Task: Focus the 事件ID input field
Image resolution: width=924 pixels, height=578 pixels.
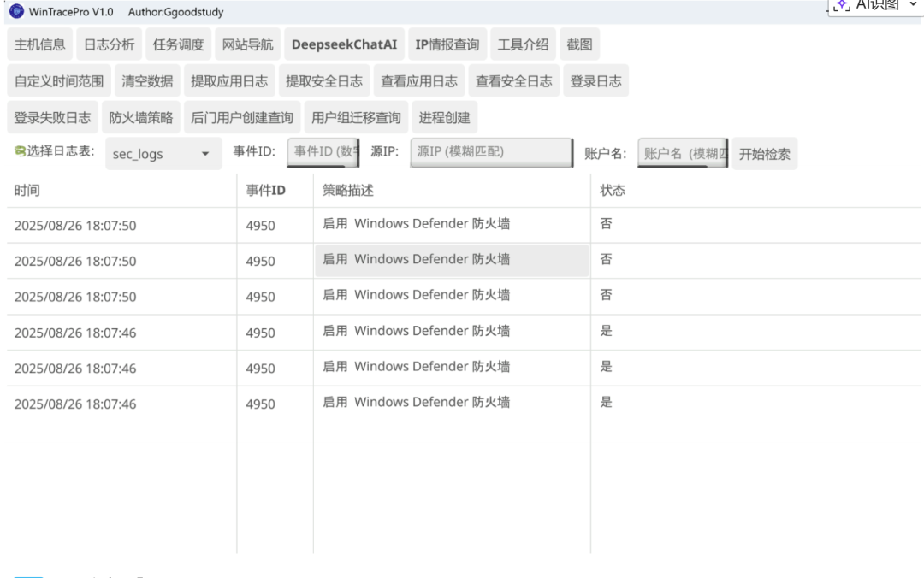Action: [323, 152]
